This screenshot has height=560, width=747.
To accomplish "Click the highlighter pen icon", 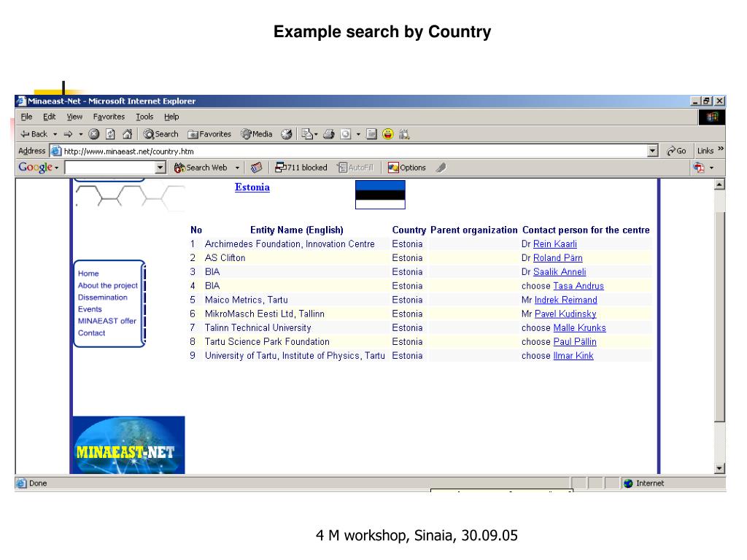I will [x=441, y=168].
